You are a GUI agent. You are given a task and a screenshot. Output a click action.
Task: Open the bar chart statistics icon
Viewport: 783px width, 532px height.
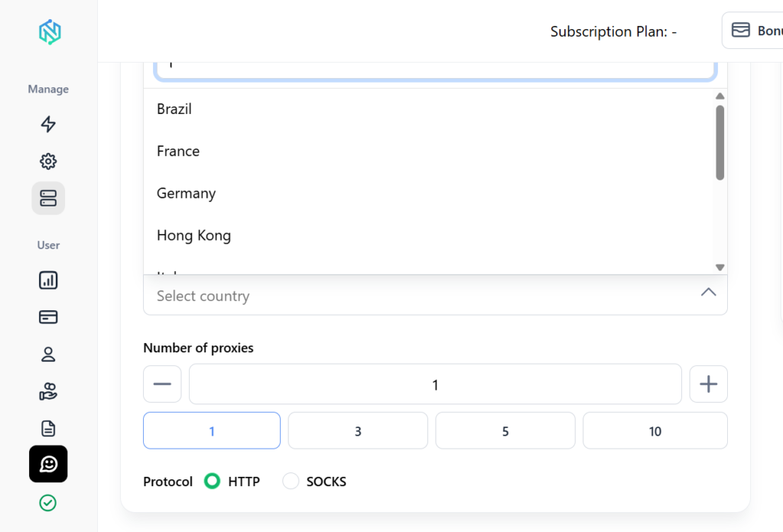click(x=48, y=280)
